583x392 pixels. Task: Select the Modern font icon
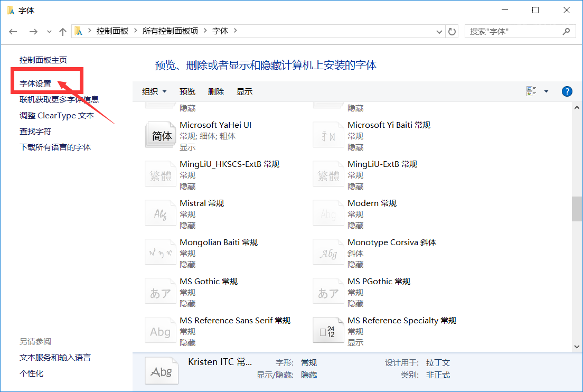(328, 213)
